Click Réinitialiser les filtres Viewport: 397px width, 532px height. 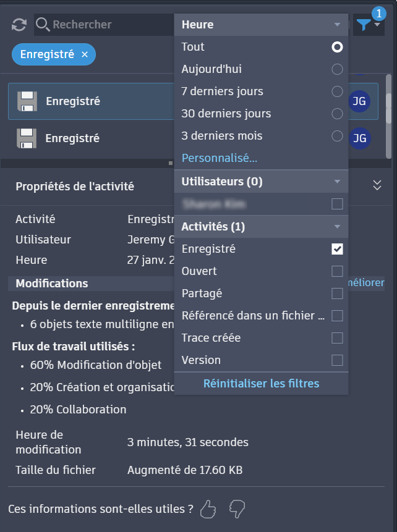(x=261, y=384)
